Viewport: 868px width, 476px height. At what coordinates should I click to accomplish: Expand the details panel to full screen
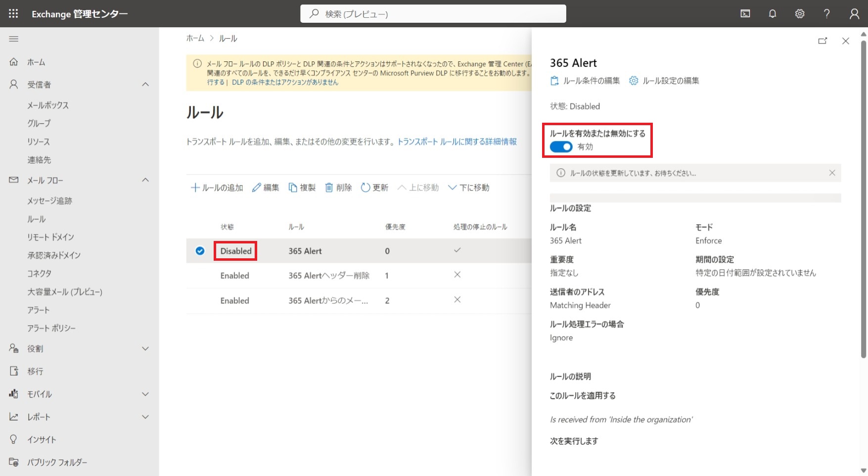(x=822, y=41)
